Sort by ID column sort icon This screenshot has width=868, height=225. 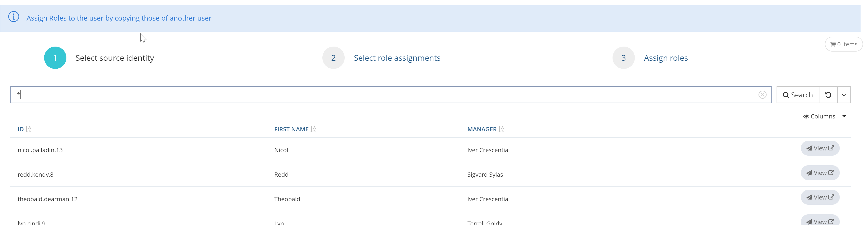(28, 129)
